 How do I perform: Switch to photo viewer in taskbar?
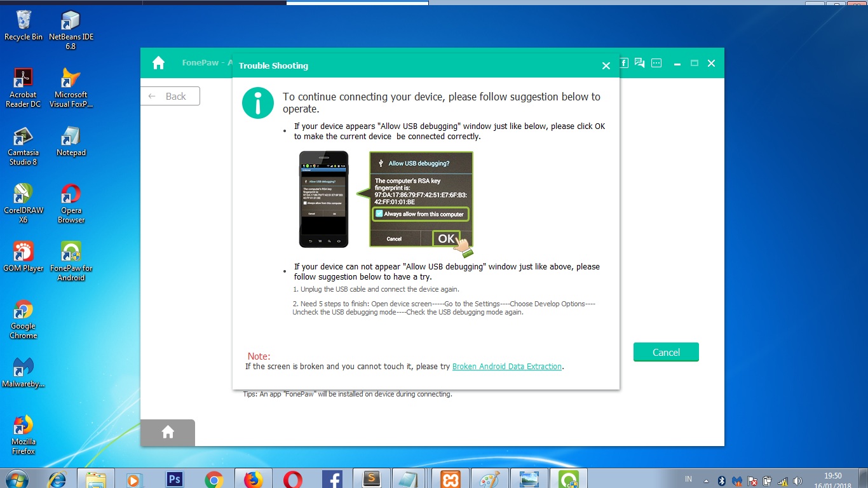click(529, 479)
